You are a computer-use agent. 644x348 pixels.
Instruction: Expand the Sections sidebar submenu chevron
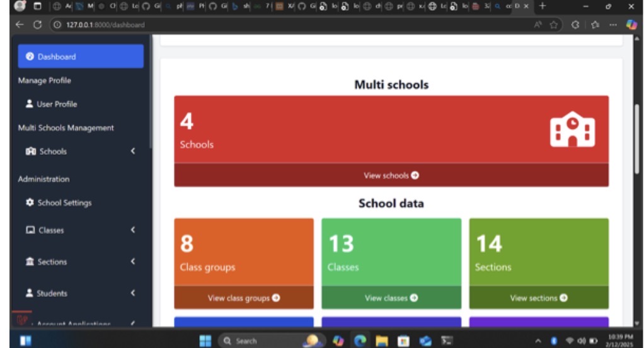[133, 262]
